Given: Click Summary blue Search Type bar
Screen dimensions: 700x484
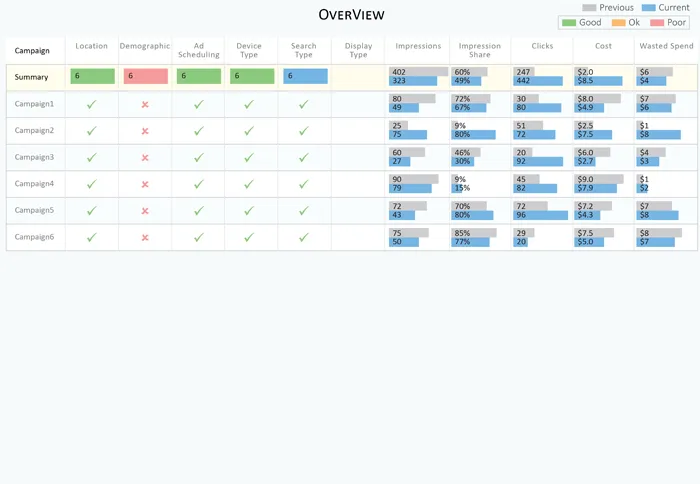Looking at the screenshot, I should [x=305, y=76].
